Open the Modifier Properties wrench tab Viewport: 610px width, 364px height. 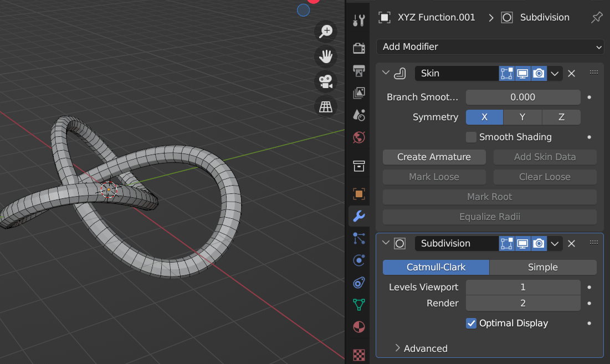click(x=358, y=216)
